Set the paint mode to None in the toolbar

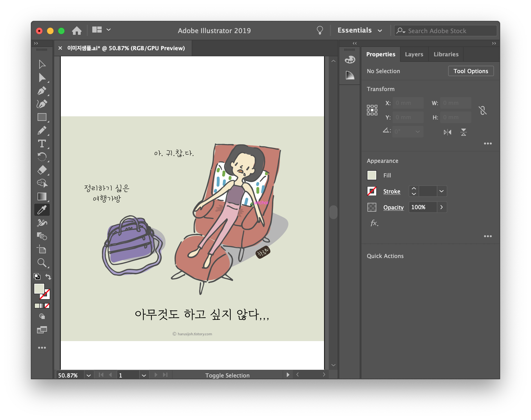pos(47,306)
